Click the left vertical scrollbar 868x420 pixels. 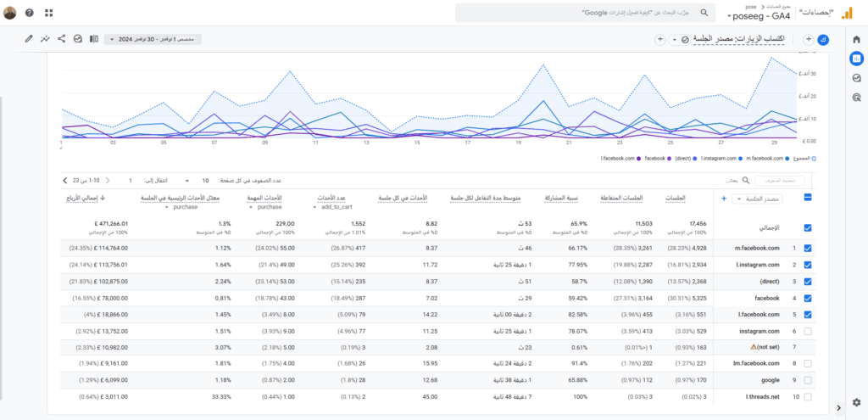coord(2,248)
